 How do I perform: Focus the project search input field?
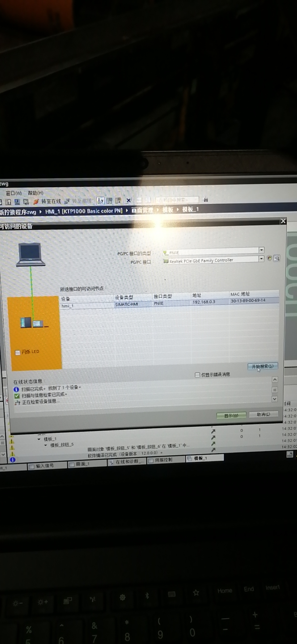pyautogui.click(x=177, y=200)
